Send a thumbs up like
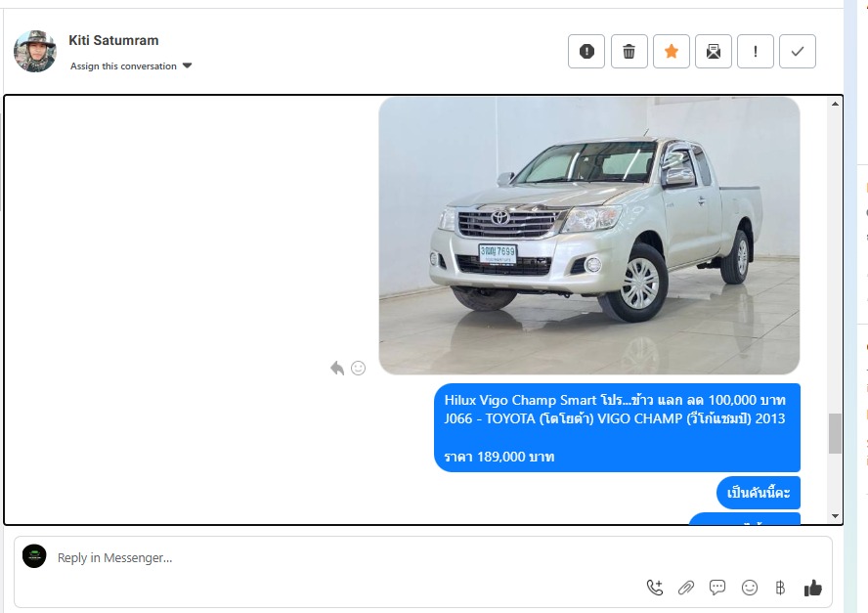Viewport: 868px width, 613px height. pos(812,588)
